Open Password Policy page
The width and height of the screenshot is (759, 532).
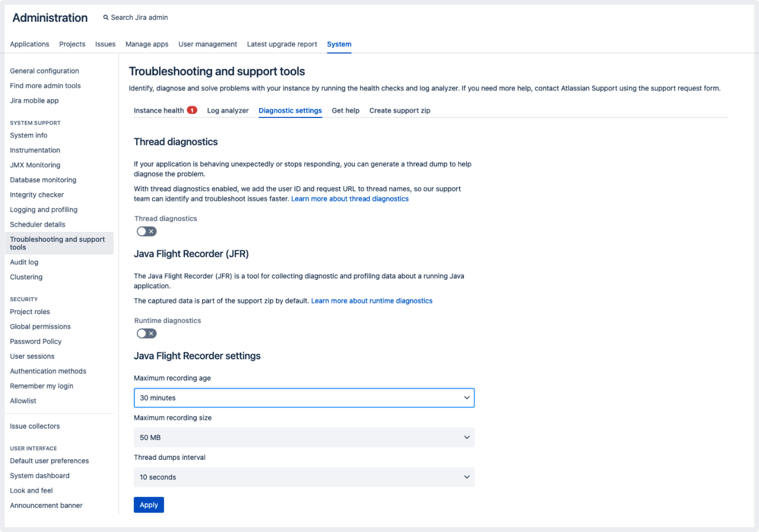pos(36,341)
